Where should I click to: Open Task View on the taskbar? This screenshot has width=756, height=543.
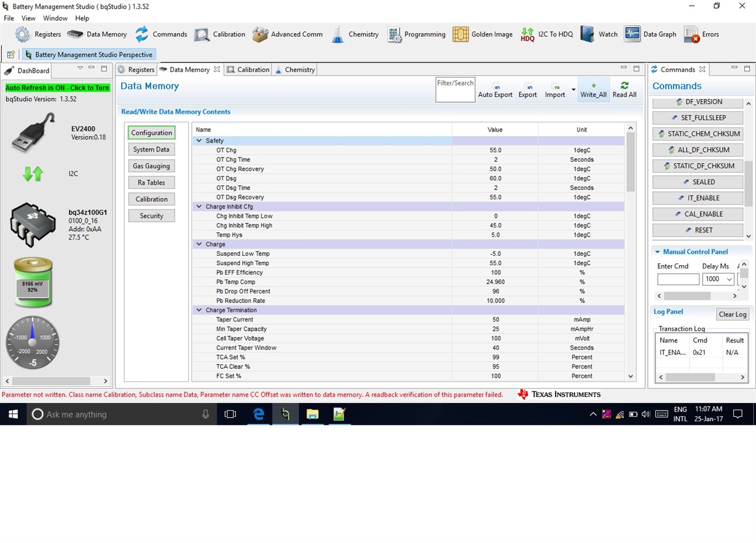230,414
